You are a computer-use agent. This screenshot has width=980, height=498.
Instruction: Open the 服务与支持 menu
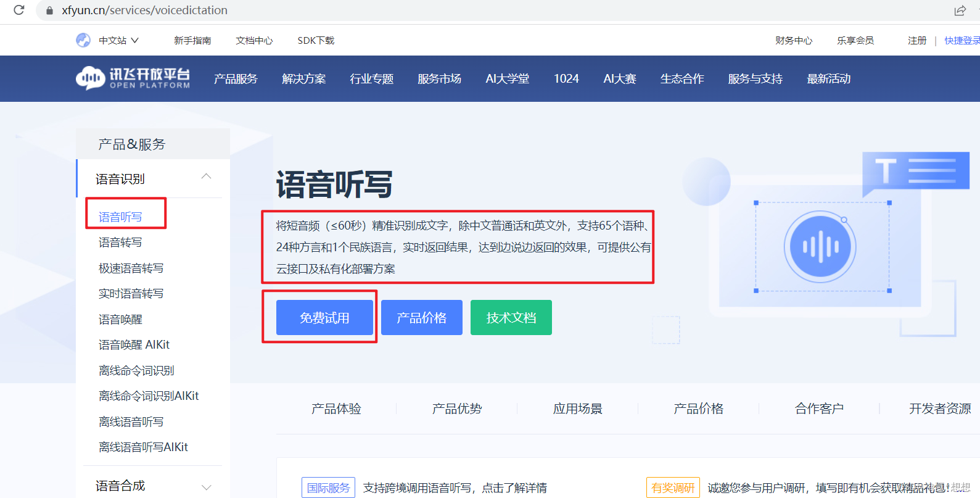pyautogui.click(x=756, y=79)
